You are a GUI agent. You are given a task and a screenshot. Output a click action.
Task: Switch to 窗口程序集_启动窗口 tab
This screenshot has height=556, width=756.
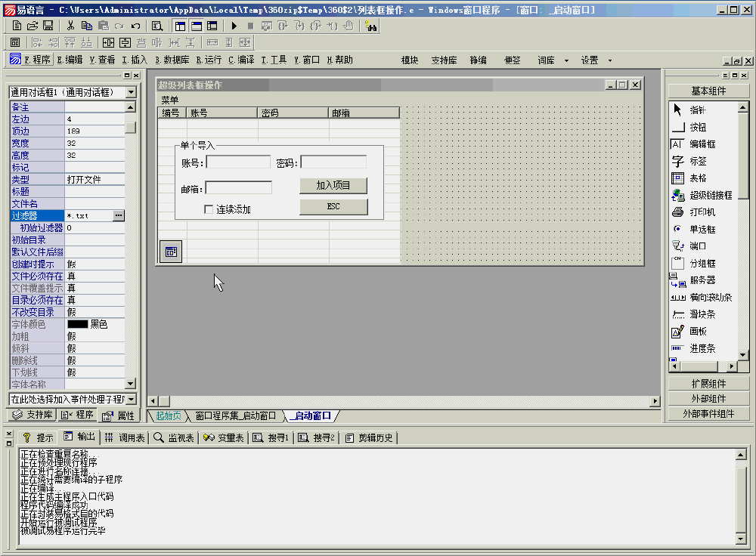click(236, 415)
